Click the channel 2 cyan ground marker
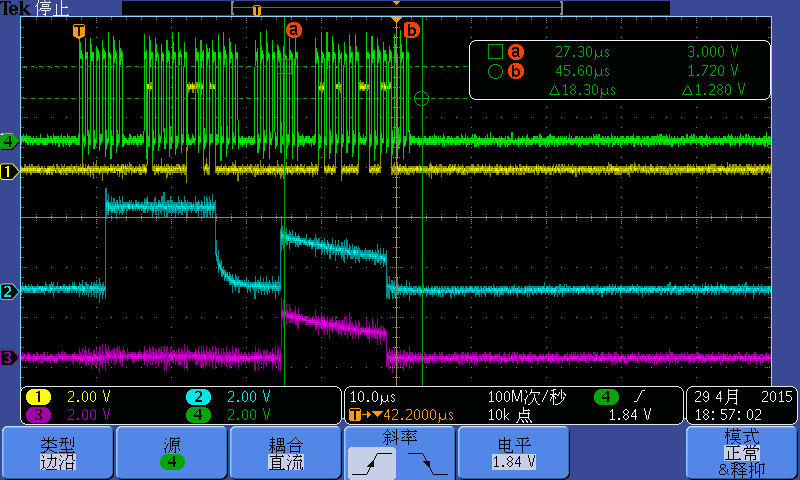The height and width of the screenshot is (480, 800). coord(9,291)
